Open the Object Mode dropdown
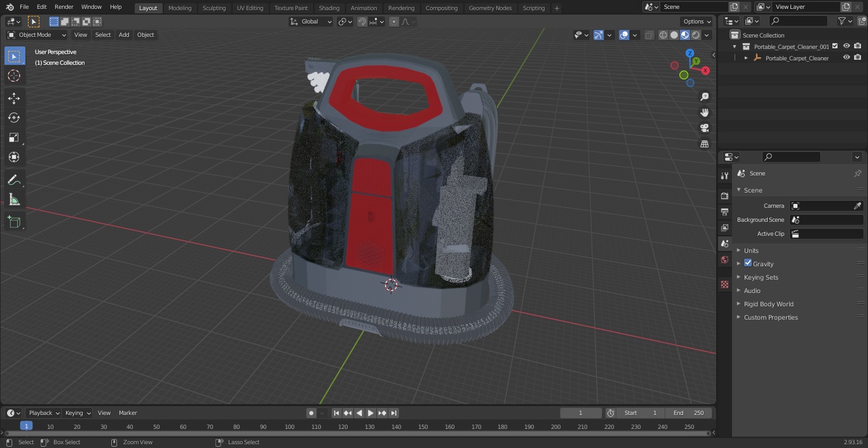Image resolution: width=868 pixels, height=448 pixels. tap(37, 35)
